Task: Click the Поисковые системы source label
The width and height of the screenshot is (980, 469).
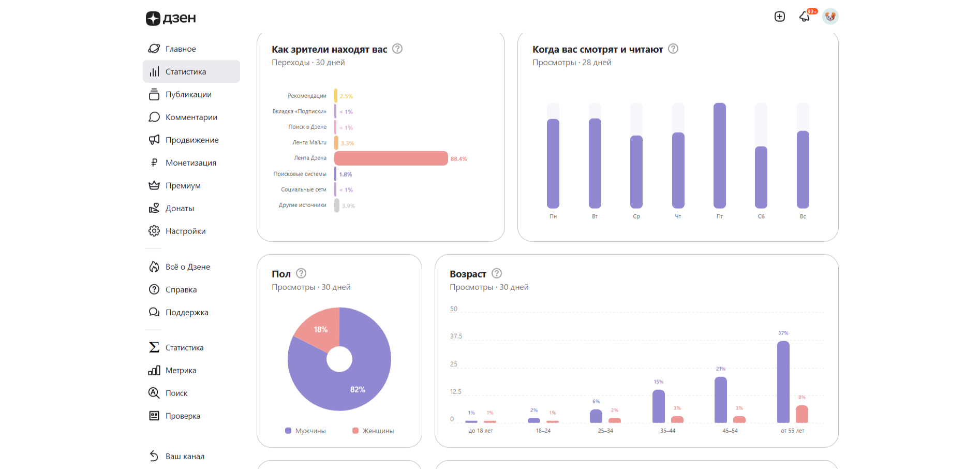Action: pos(300,174)
